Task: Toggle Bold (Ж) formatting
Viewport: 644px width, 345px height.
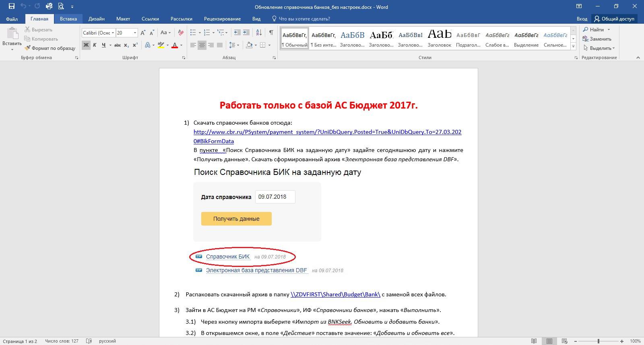Action: coord(86,45)
